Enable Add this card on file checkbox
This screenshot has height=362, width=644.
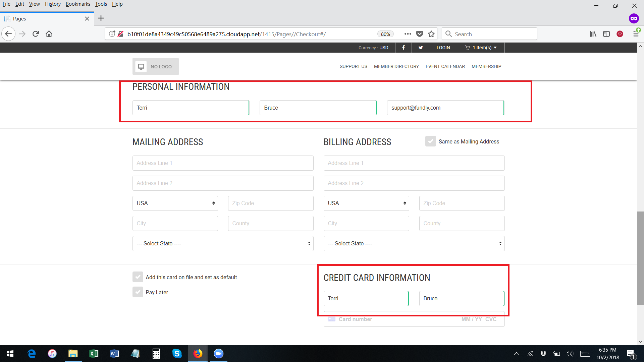click(x=138, y=277)
